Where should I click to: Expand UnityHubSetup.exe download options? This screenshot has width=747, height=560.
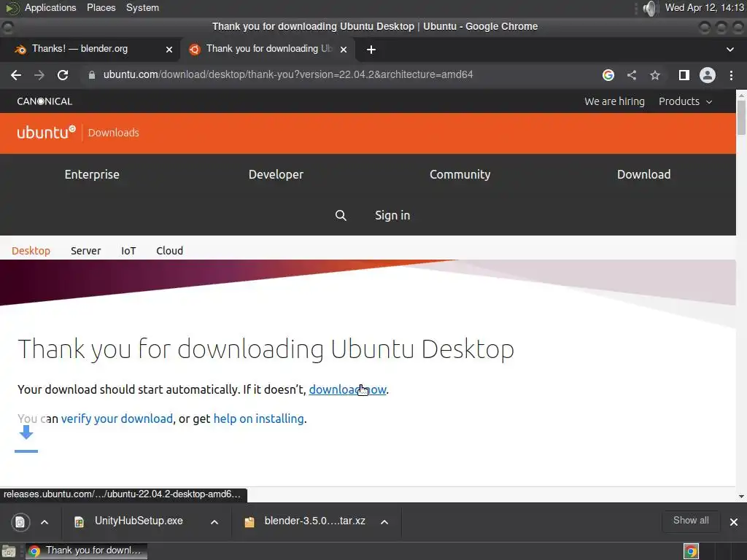[214, 522]
